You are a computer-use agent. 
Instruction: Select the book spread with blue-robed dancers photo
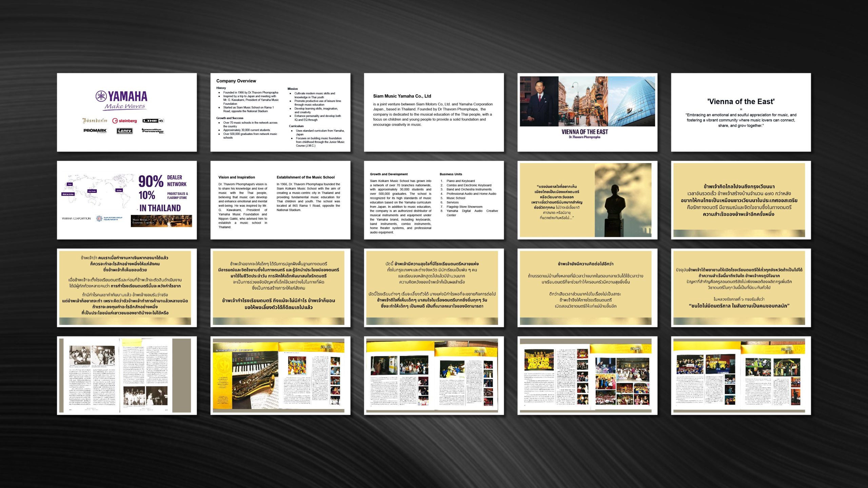point(434,375)
